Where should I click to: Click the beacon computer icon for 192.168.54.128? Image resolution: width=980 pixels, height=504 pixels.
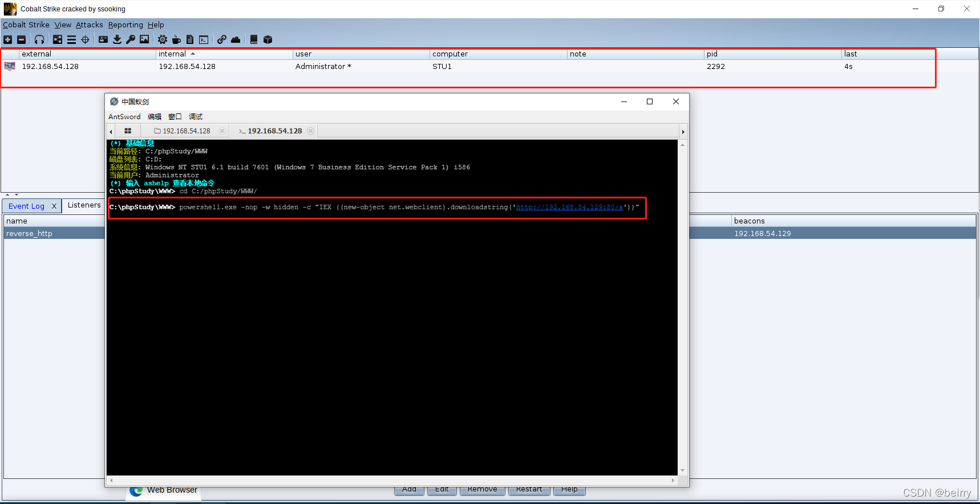pyautogui.click(x=10, y=67)
